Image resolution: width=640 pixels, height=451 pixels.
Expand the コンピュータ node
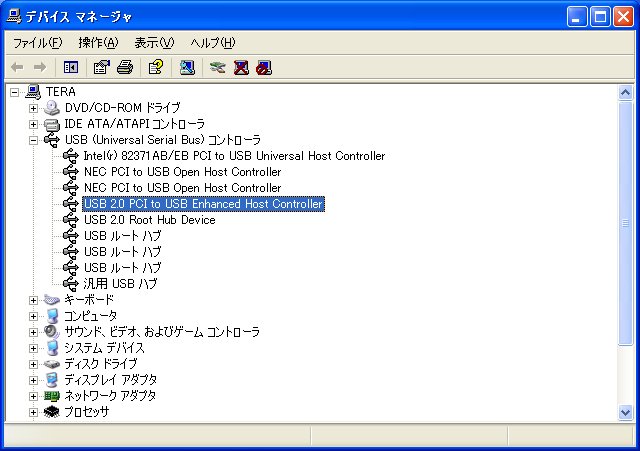tap(33, 316)
